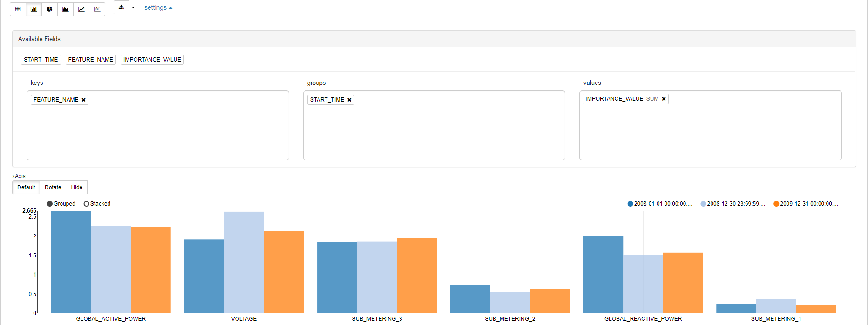Viewport: 868px width, 325px height.
Task: Click the dark blue GLOBAL_REACTIVE_POWER bar
Action: [603, 275]
